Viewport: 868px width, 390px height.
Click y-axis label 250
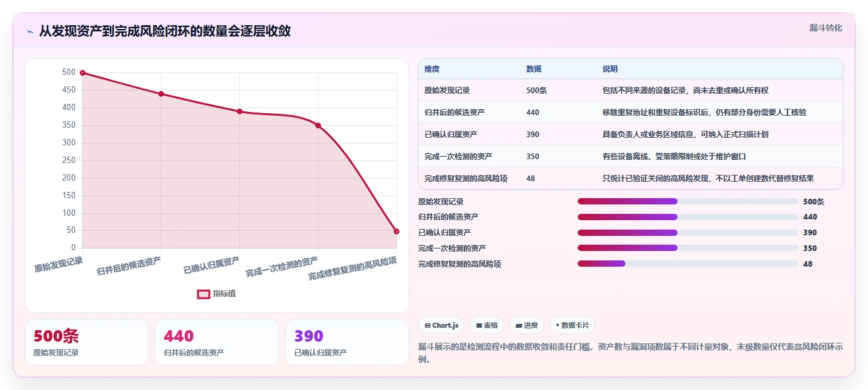69,160
